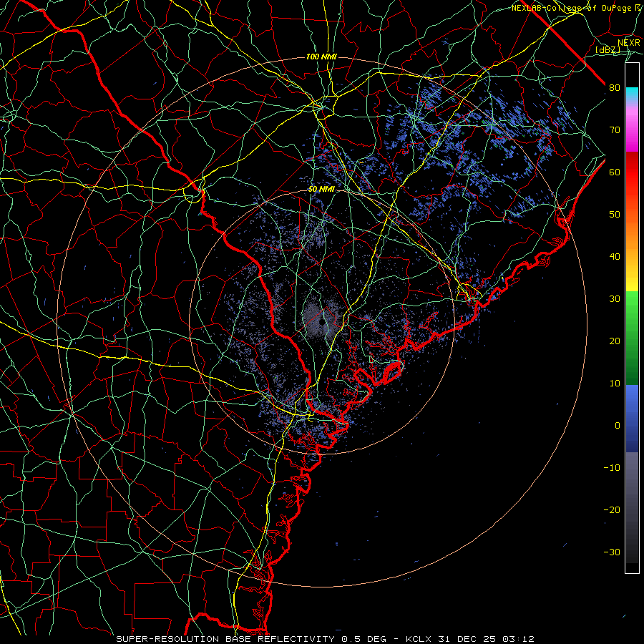Click the 30 value on the dBZ scale
This screenshot has height=644, width=644.
coord(615,299)
